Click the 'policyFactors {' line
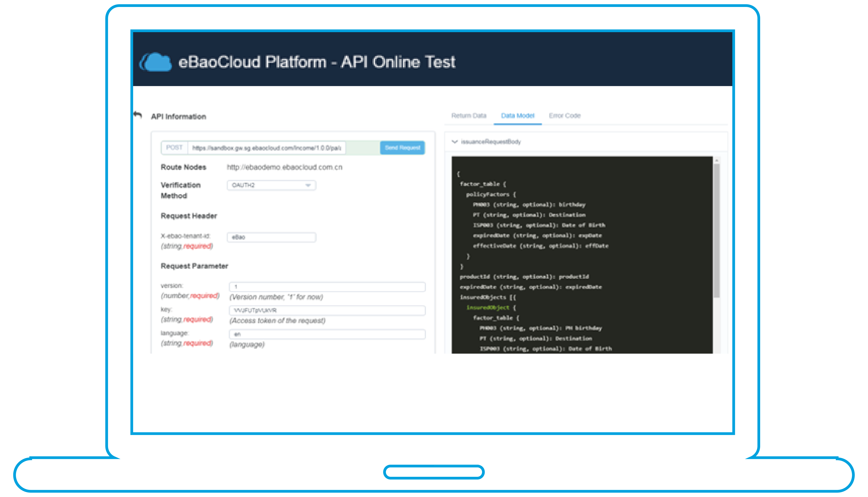Viewport: 868px width, 497px height. click(491, 194)
